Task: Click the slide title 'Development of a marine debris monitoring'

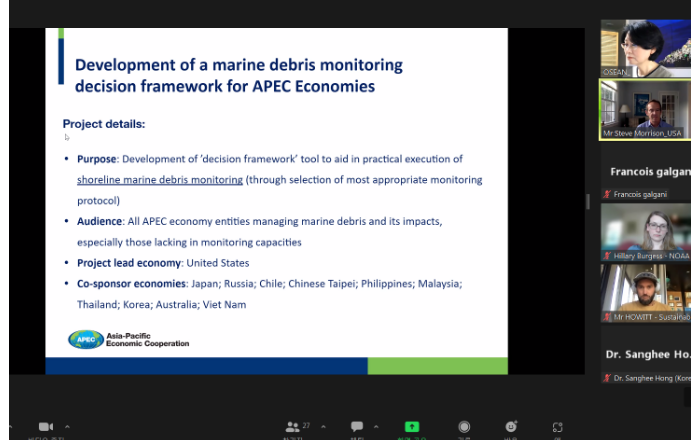Action: click(239, 65)
